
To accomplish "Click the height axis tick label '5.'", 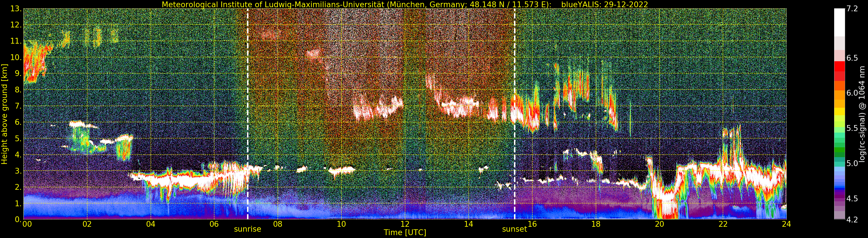I will [18, 138].
